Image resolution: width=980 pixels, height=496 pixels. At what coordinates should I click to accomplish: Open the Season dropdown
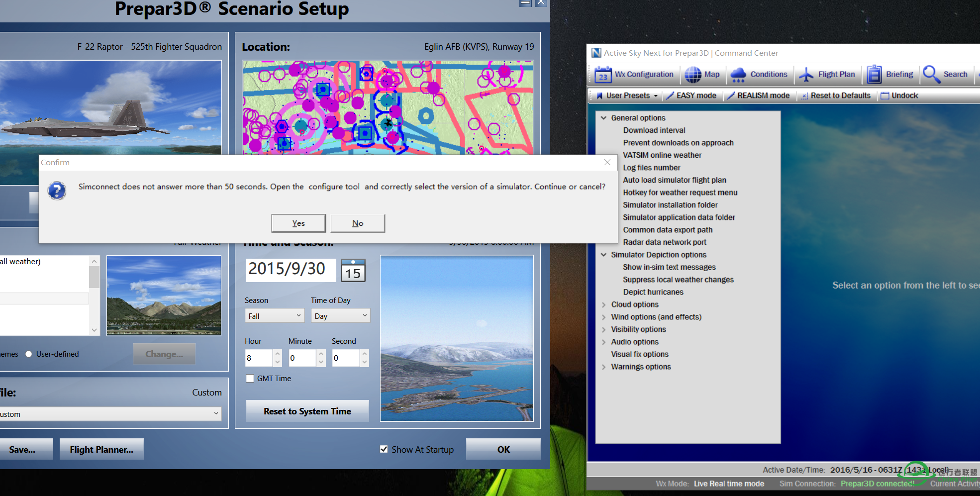pyautogui.click(x=275, y=316)
